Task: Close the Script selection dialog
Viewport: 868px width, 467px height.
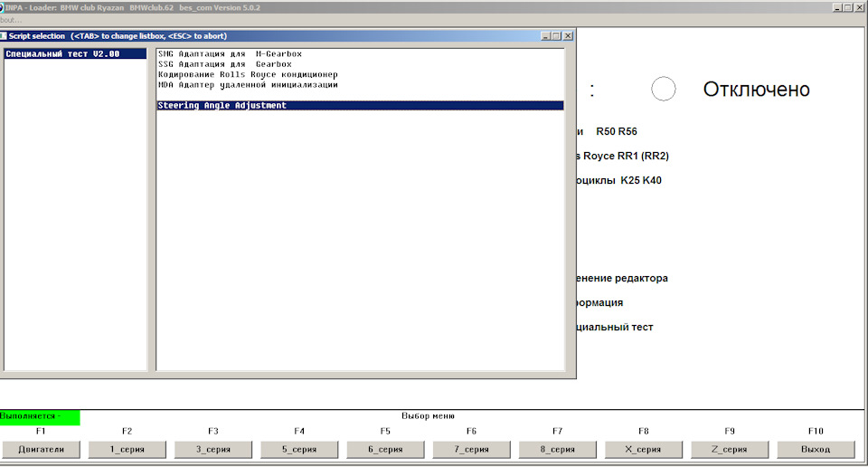Action: point(568,36)
